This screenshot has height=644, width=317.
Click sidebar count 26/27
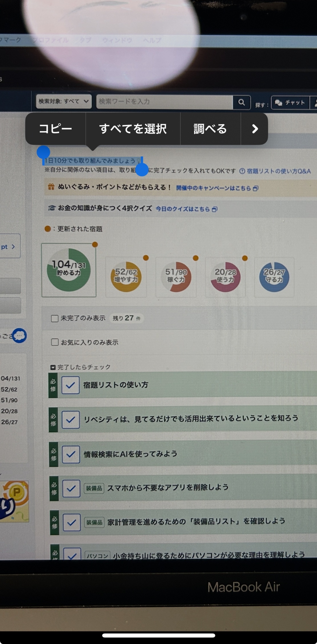(x=9, y=422)
